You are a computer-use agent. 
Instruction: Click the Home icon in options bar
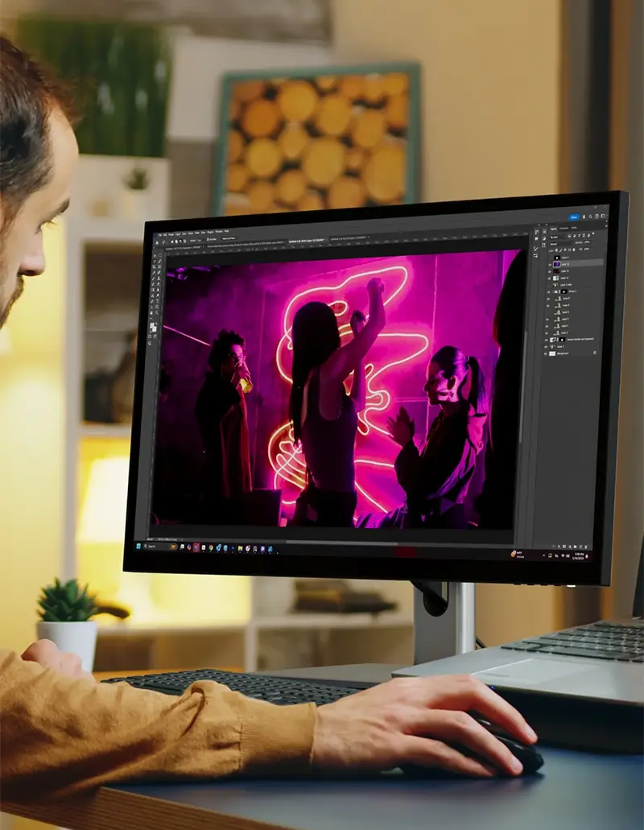tap(157, 243)
